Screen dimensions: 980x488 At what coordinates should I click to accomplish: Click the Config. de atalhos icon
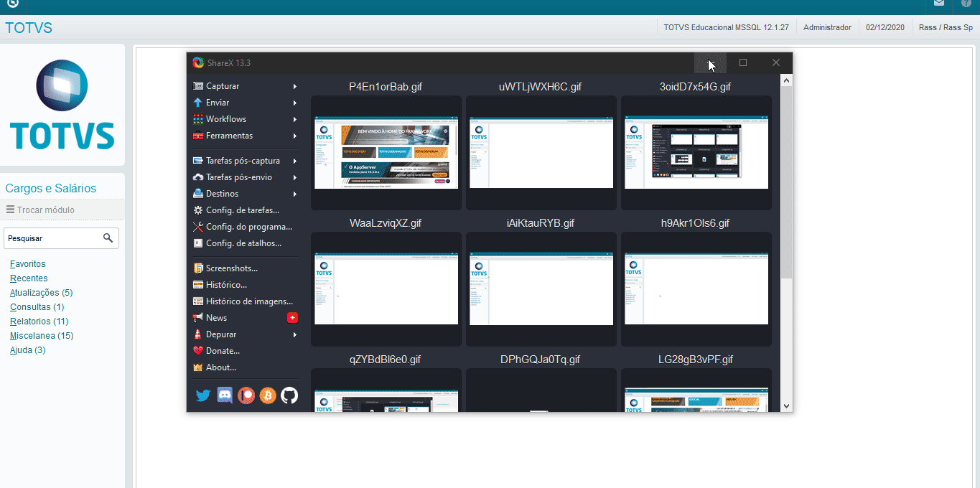pyautogui.click(x=198, y=243)
